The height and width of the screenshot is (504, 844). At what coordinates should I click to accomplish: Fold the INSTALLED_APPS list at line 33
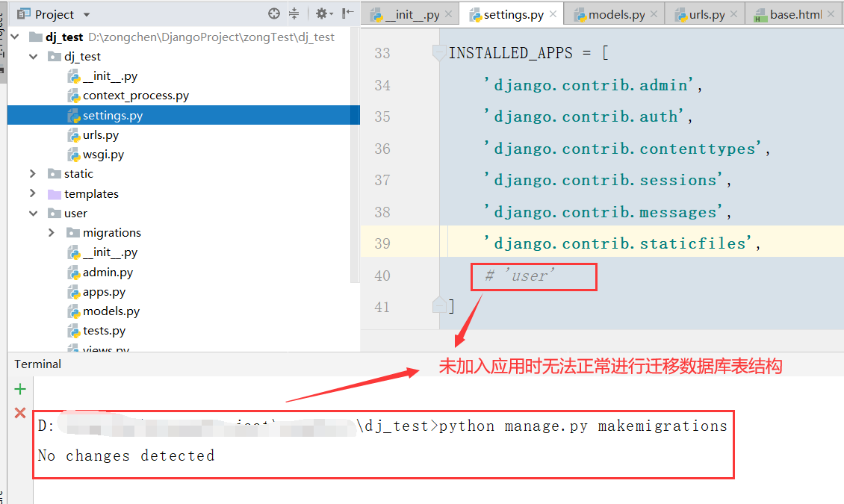click(438, 52)
